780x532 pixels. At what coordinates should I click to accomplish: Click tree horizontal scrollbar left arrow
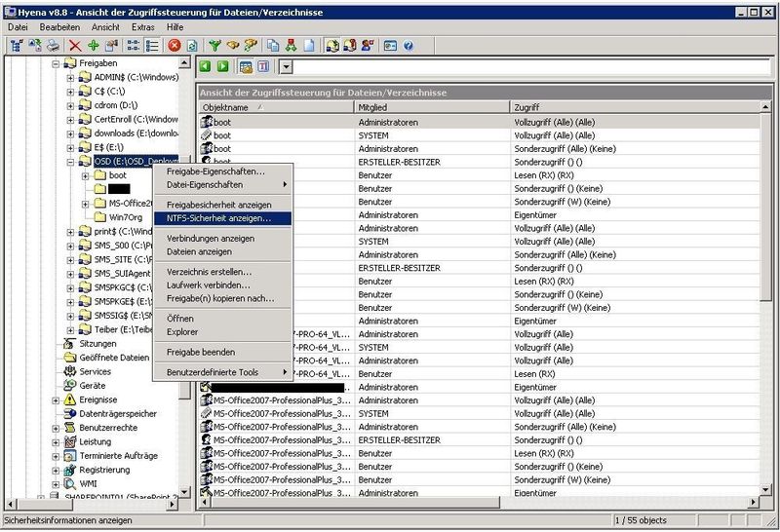(10, 504)
